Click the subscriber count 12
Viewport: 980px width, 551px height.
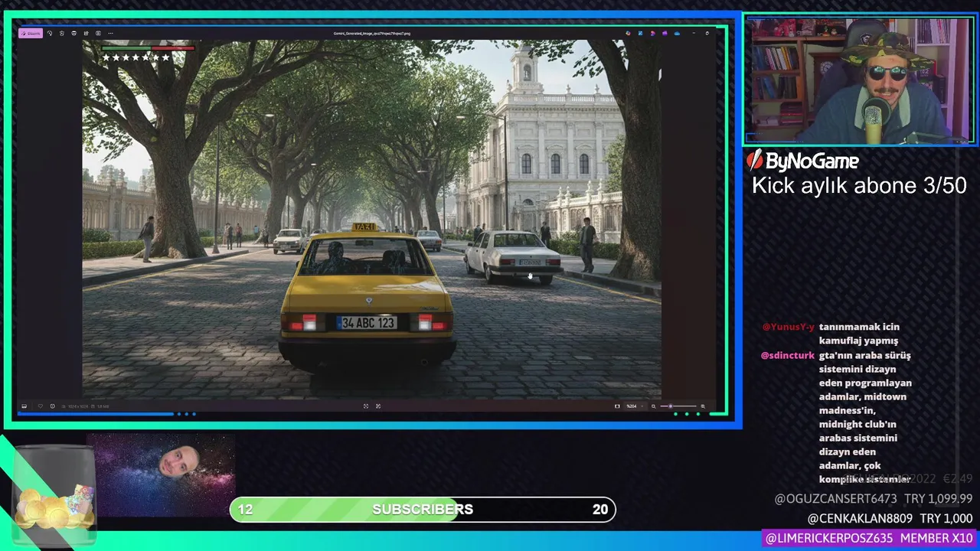point(245,510)
